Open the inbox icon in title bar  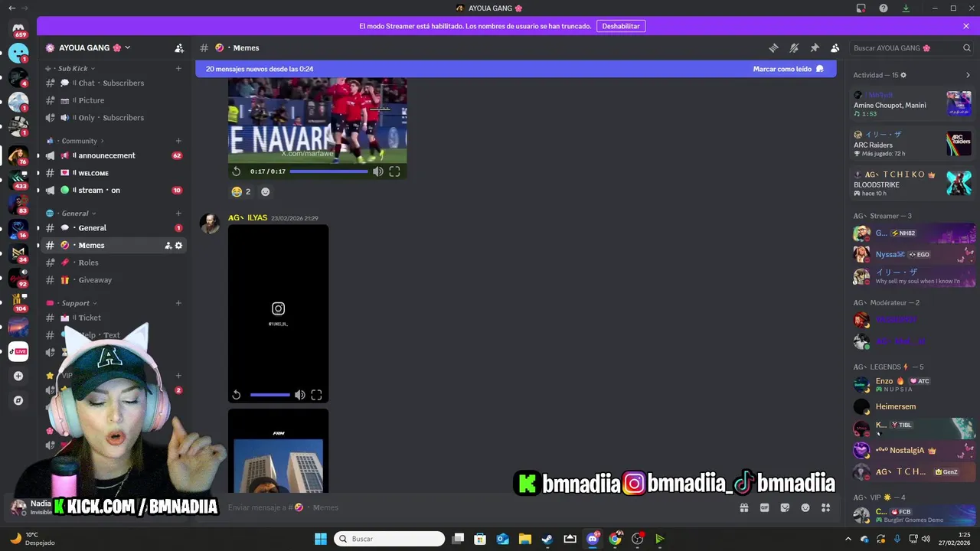click(861, 8)
